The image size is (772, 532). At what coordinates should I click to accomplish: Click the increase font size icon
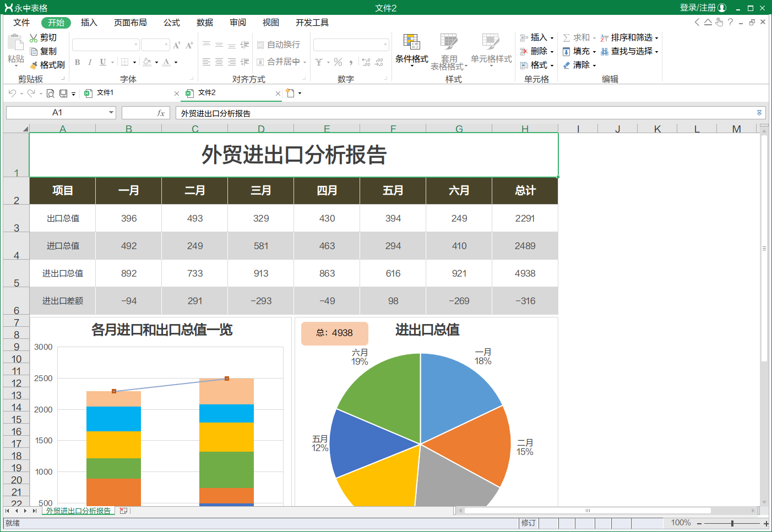tap(177, 45)
